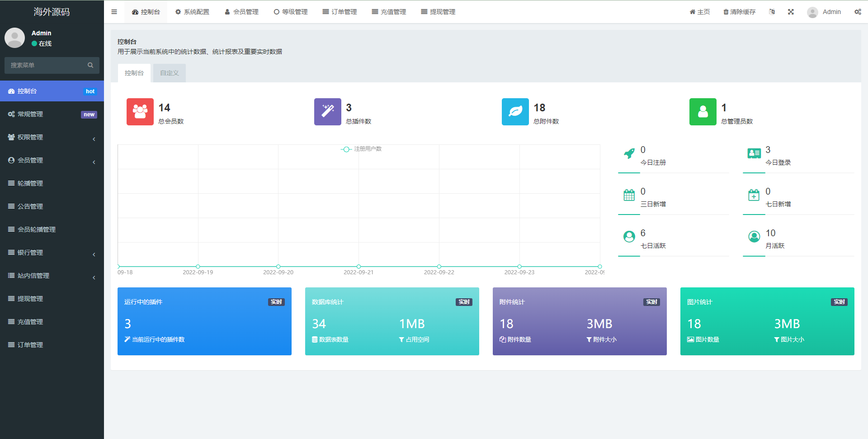Expand the 权限管理 sidebar menu

click(x=52, y=137)
